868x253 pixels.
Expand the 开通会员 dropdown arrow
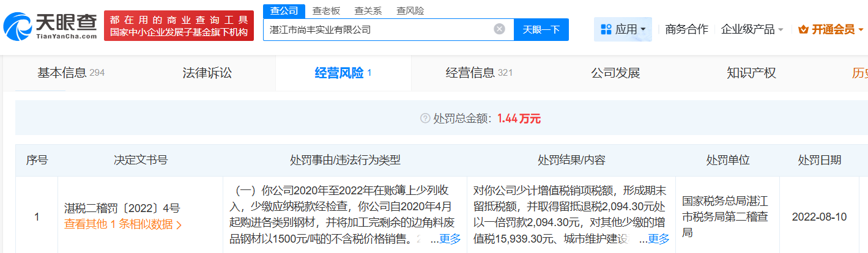pos(861,29)
